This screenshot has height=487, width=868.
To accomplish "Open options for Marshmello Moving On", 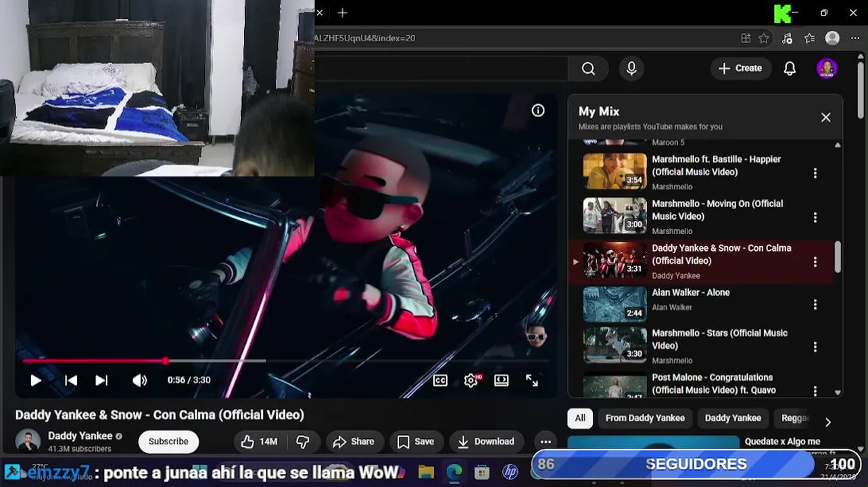I will tap(815, 217).
